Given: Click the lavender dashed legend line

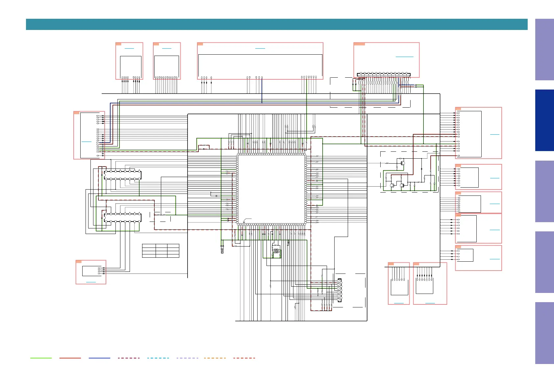Looking at the screenshot, I should pos(187,358).
